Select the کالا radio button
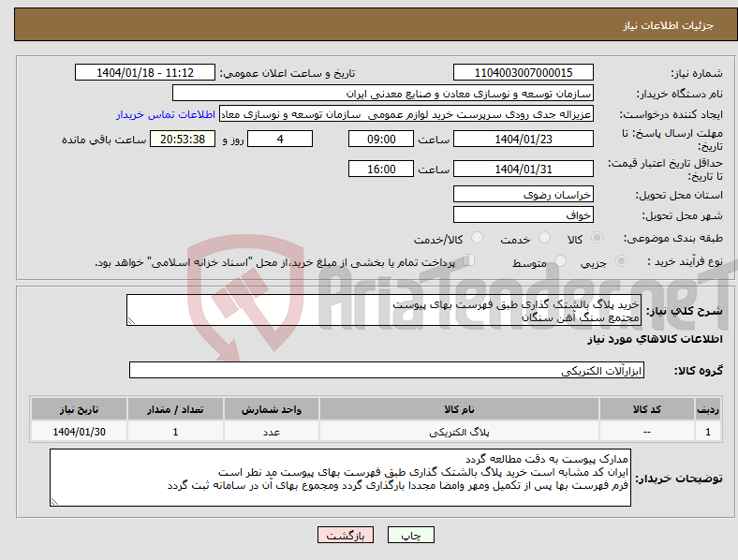 pyautogui.click(x=597, y=238)
